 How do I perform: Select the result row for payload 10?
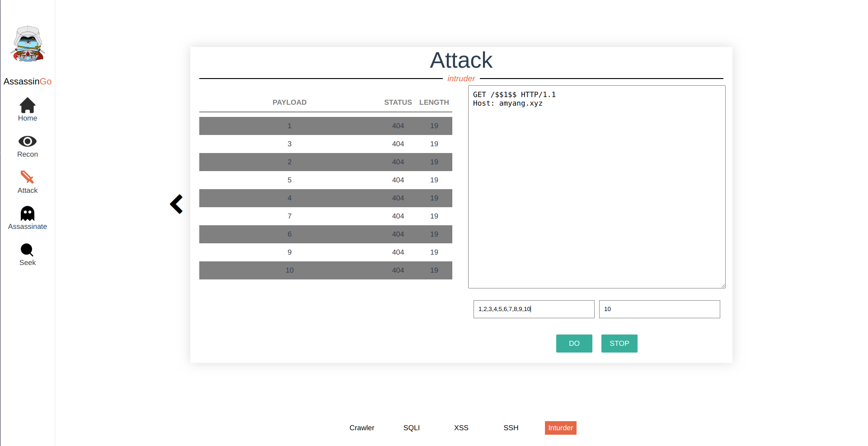[x=326, y=270]
